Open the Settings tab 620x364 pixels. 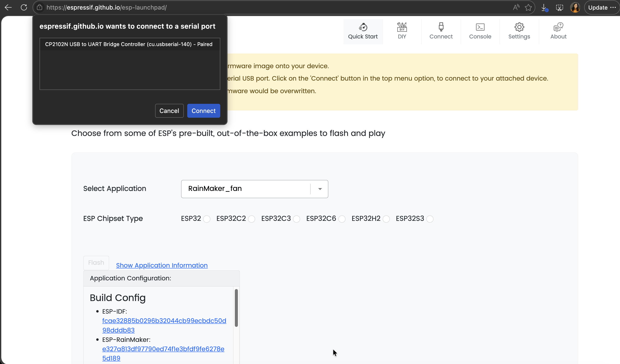point(519,31)
